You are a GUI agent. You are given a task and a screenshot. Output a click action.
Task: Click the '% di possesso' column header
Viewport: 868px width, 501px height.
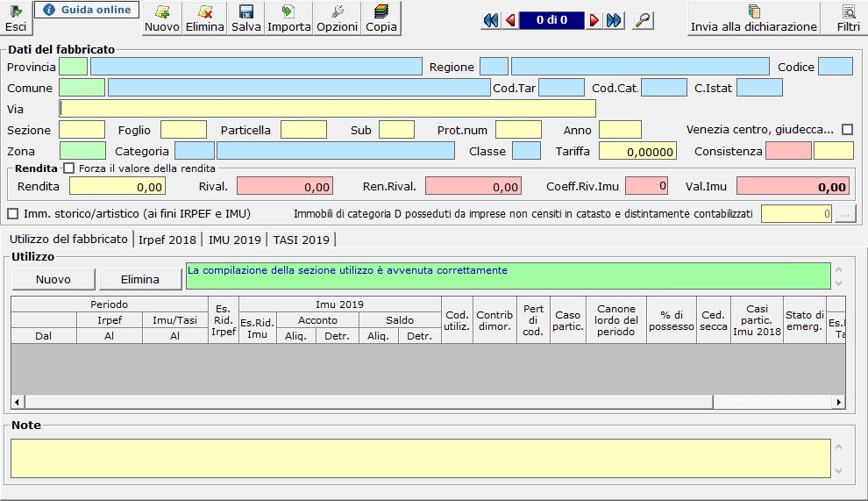(671, 320)
